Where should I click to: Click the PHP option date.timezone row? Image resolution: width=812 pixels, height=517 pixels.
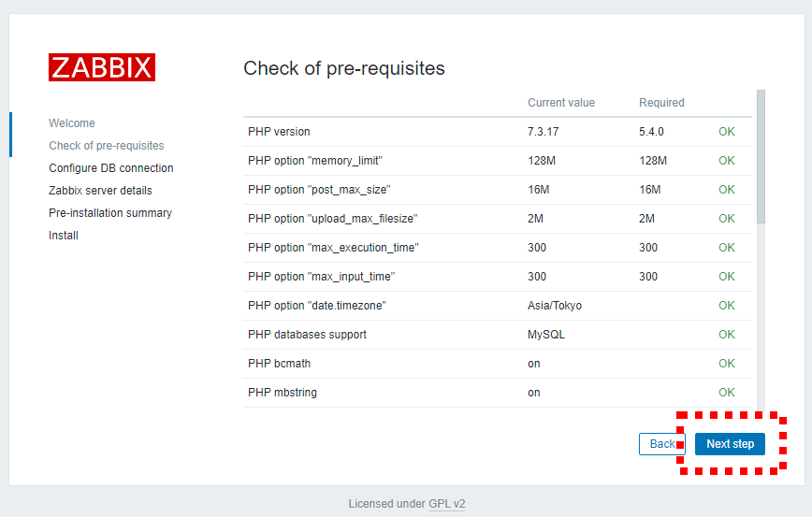(497, 306)
